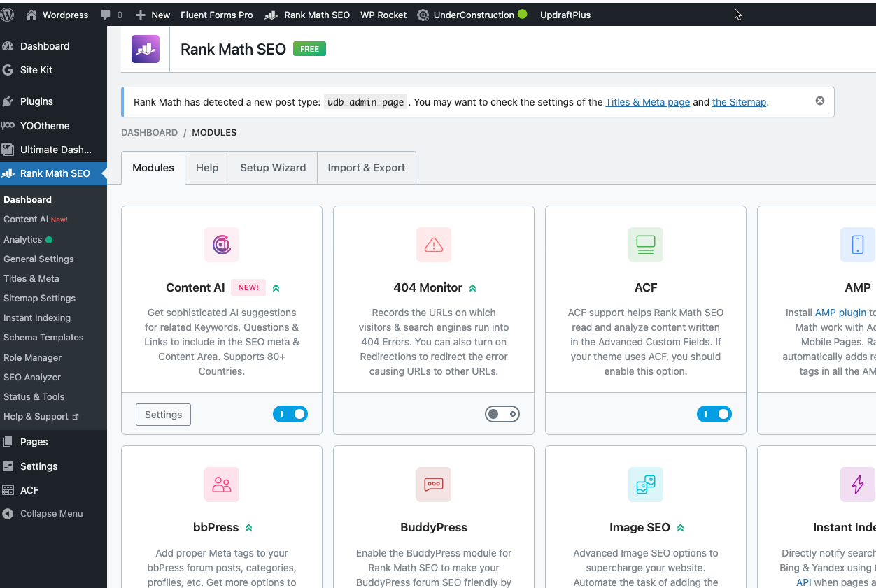Image resolution: width=876 pixels, height=588 pixels.
Task: Click green chevrons beside 404 Monitor
Action: (472, 288)
